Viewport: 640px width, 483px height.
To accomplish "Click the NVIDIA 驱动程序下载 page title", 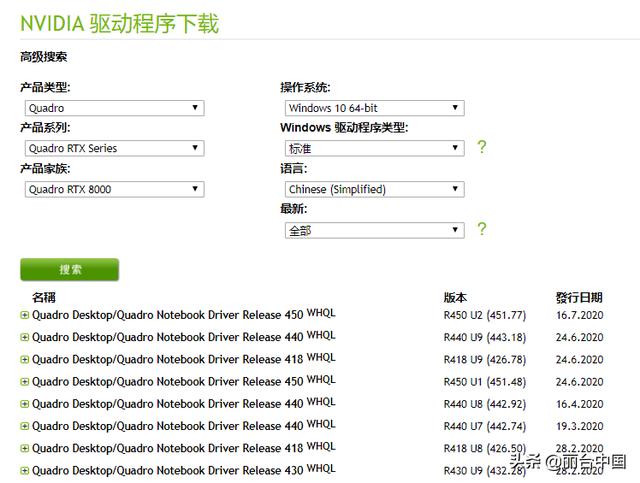I will (x=120, y=23).
